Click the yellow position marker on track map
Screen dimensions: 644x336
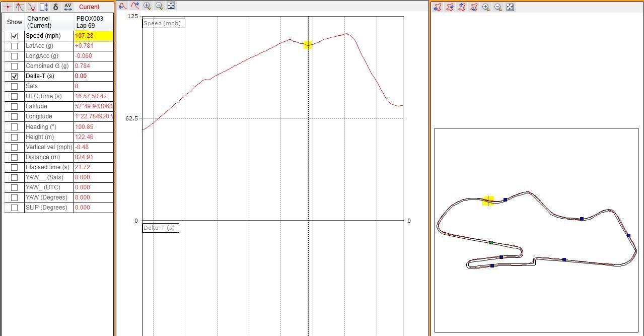point(488,201)
